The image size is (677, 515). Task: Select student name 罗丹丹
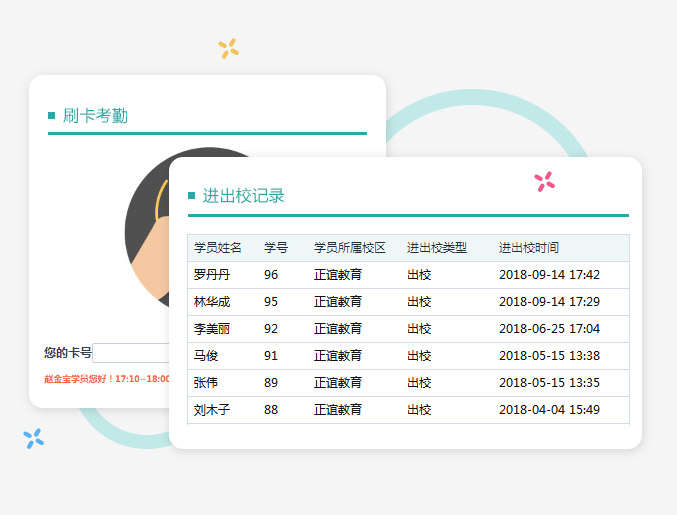(x=212, y=275)
